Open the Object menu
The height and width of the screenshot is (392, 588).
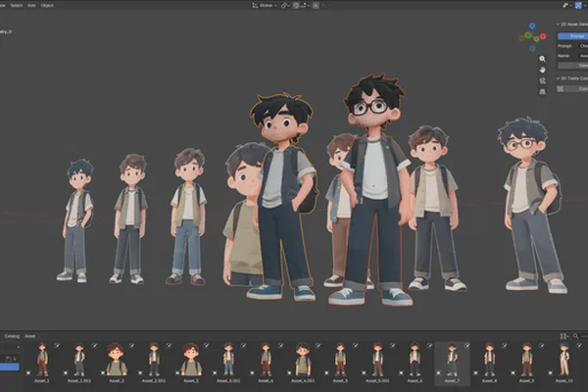tap(47, 5)
